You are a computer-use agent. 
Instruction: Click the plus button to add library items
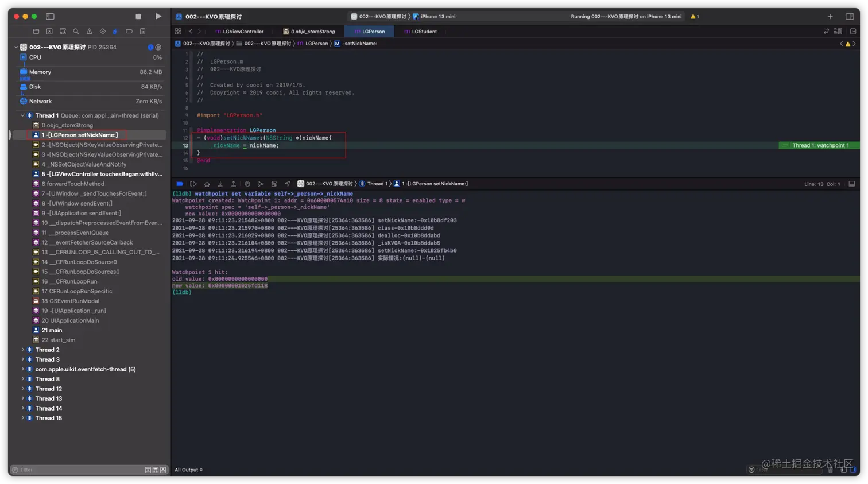830,17
